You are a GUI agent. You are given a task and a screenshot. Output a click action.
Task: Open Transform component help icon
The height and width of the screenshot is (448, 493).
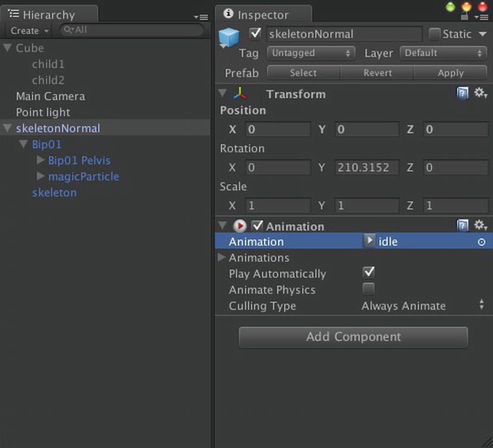[x=462, y=93]
